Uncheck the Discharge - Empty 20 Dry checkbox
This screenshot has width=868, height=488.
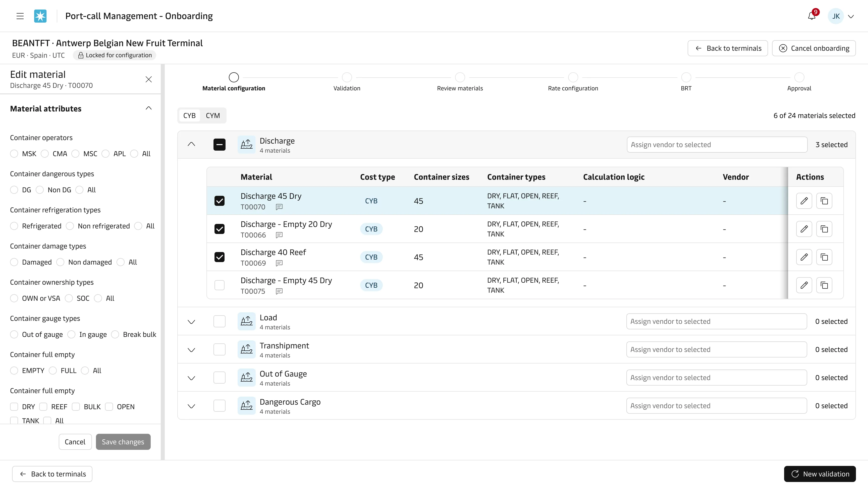219,229
